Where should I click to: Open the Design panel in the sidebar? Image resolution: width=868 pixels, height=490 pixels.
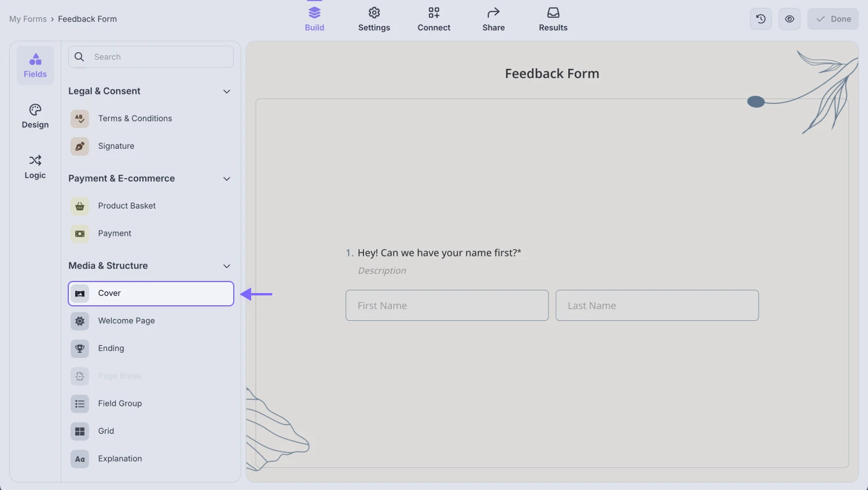click(x=35, y=116)
